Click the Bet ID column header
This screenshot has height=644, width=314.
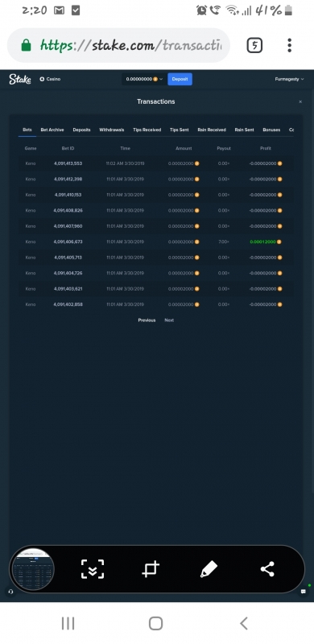click(68, 148)
